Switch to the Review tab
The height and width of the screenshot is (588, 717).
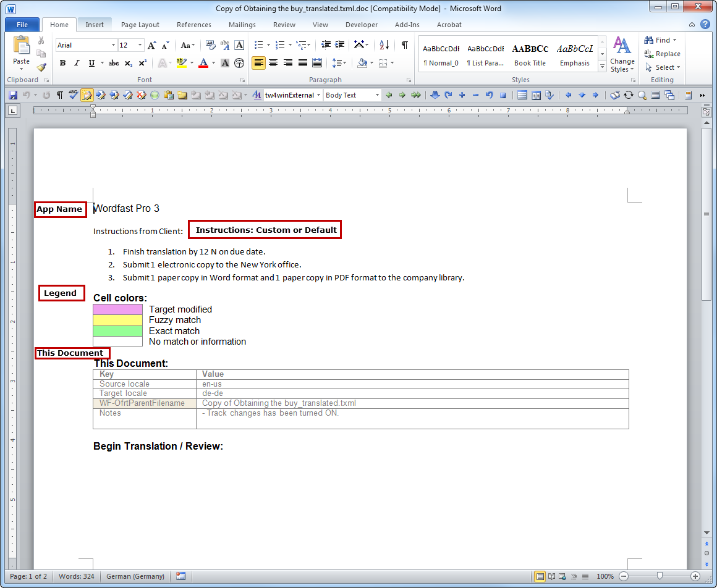click(284, 25)
